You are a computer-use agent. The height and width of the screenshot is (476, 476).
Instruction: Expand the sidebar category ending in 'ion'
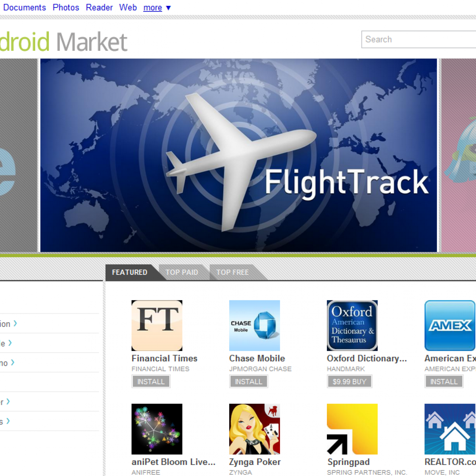pos(9,324)
